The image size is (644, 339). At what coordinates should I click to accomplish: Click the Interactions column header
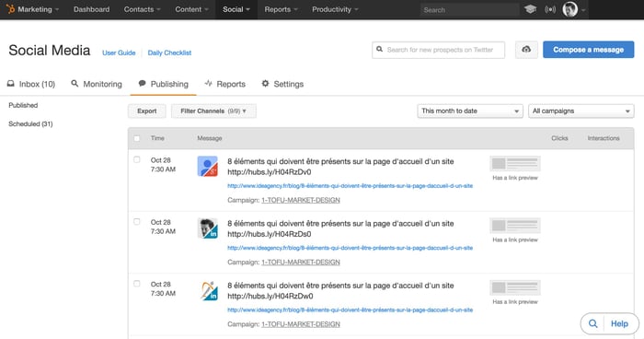coord(604,138)
